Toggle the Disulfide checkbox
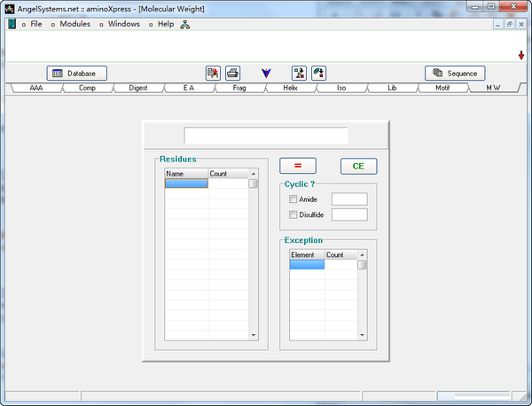Viewport: 532px width, 406px height. pyautogui.click(x=293, y=215)
